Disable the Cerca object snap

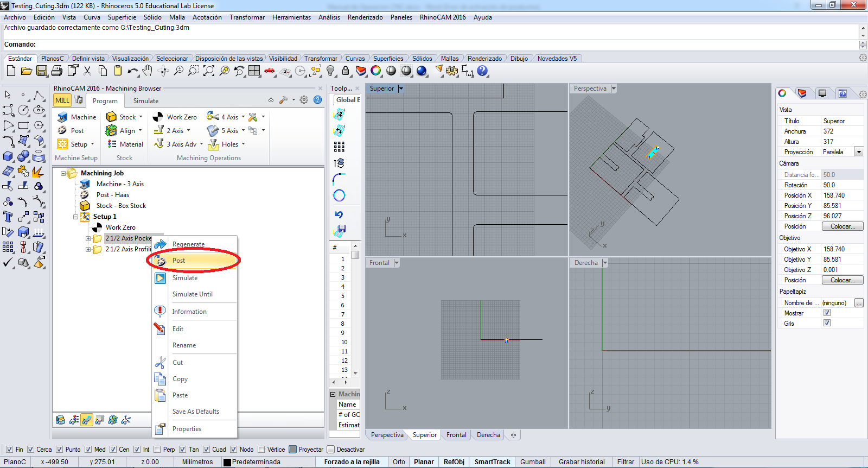tap(31, 450)
